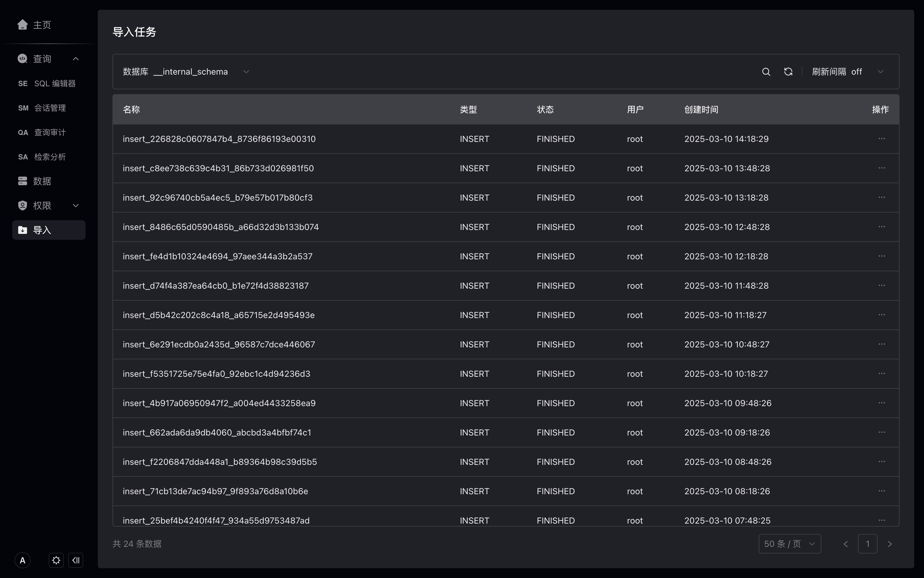Click the 操作 column header
This screenshot has width=924, height=578.
tap(880, 109)
